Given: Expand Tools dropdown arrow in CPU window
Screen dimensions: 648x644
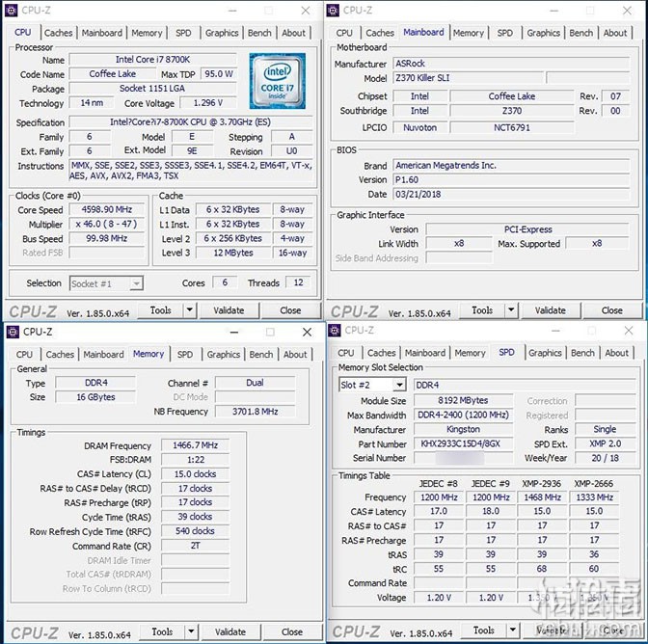Looking at the screenshot, I should point(190,309).
